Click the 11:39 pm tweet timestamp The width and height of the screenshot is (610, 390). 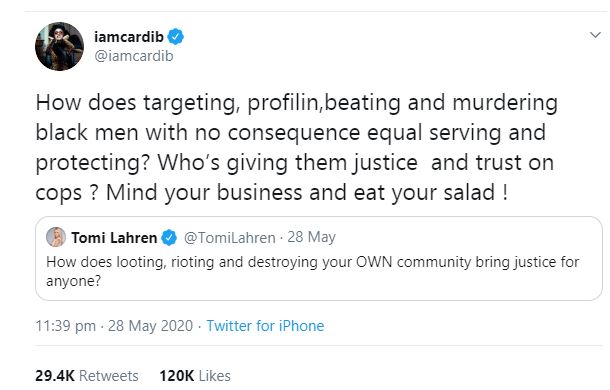click(x=65, y=326)
